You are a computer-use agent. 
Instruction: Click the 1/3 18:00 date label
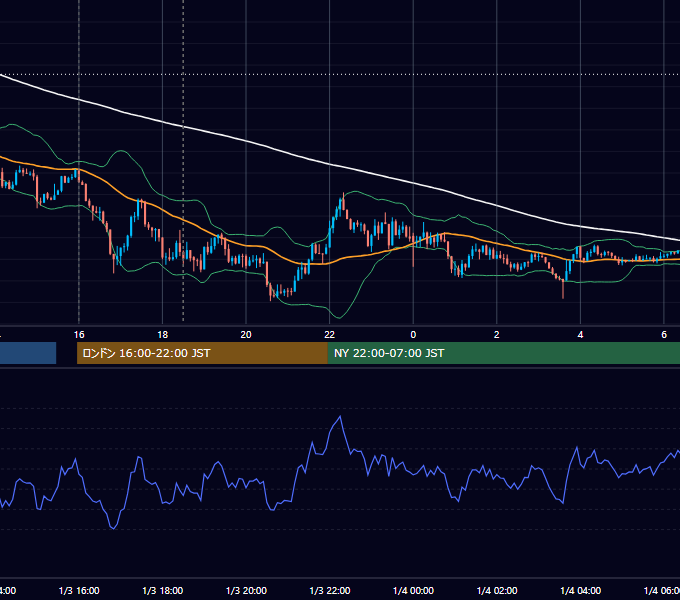(163, 590)
